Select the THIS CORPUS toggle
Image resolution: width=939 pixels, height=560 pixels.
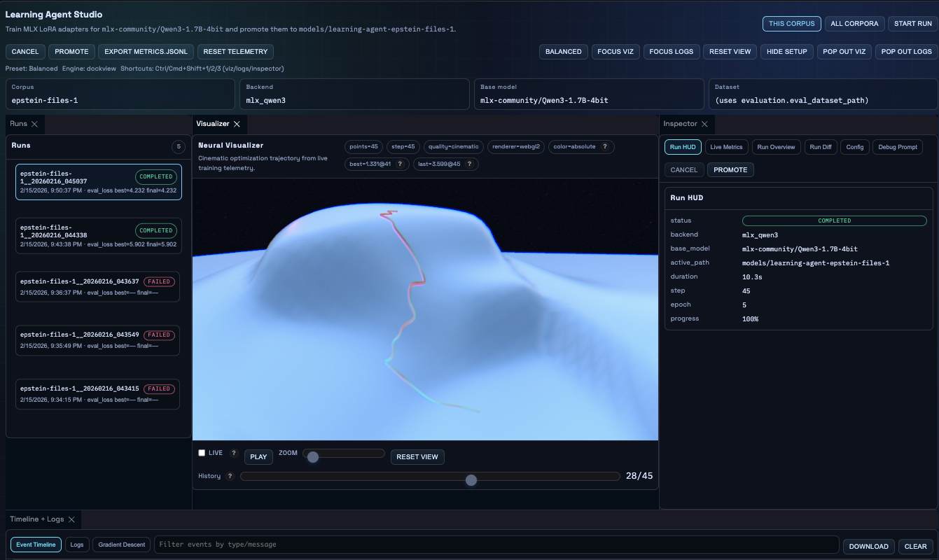(x=791, y=23)
